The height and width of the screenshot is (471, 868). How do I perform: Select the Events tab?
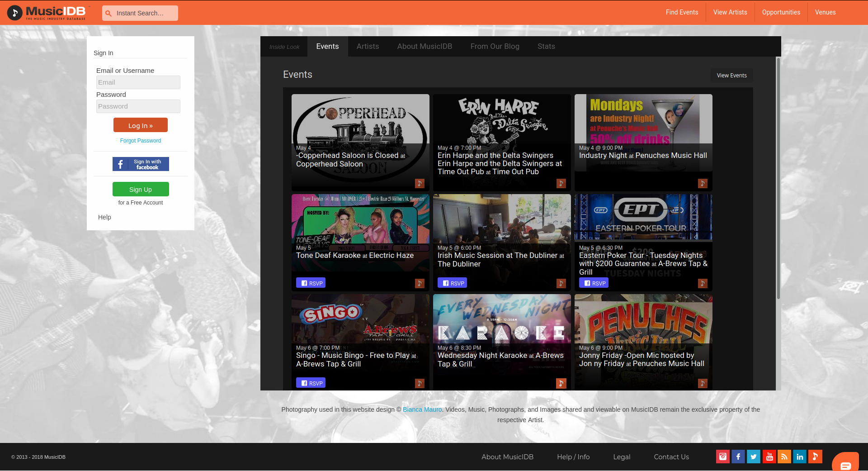point(327,46)
